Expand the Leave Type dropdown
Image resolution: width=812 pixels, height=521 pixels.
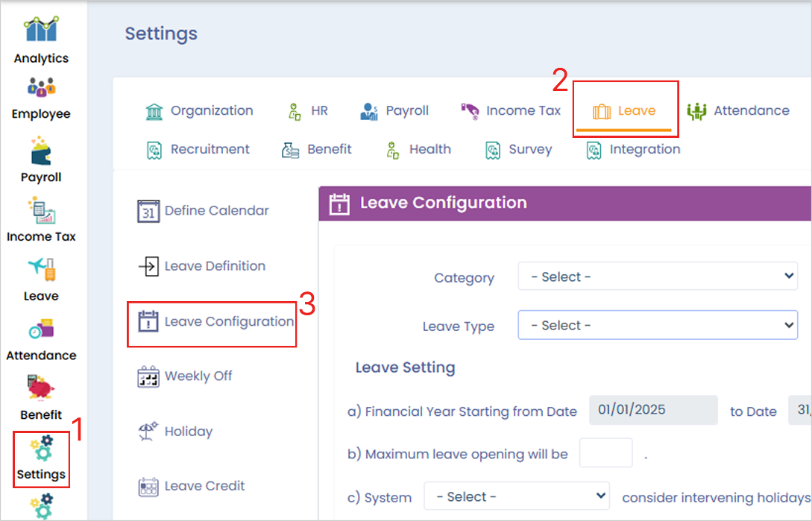(658, 326)
